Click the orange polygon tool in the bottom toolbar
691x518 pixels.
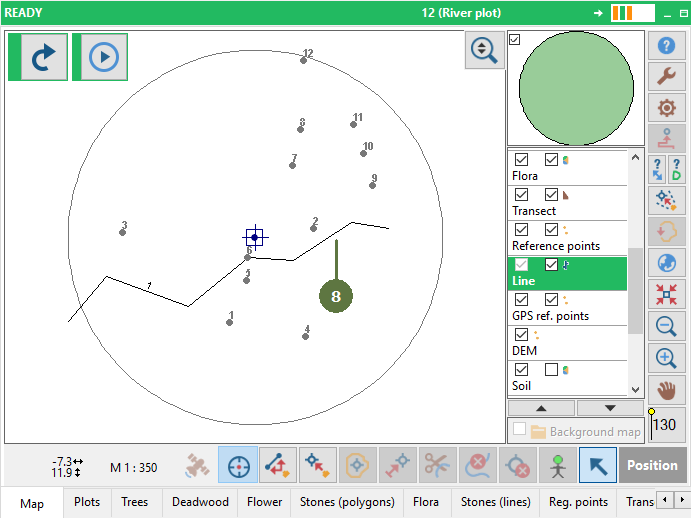tap(357, 466)
